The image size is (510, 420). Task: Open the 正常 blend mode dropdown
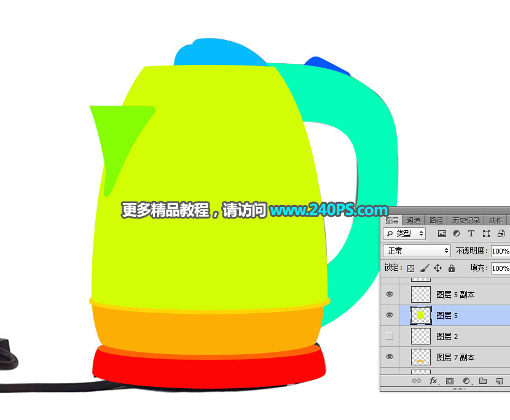pyautogui.click(x=417, y=251)
